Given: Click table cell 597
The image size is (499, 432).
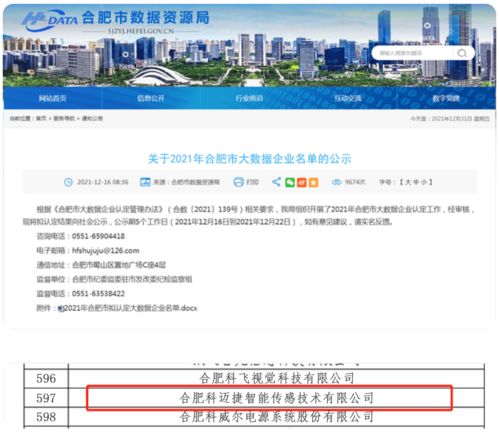Looking at the screenshot, I should (46, 398).
